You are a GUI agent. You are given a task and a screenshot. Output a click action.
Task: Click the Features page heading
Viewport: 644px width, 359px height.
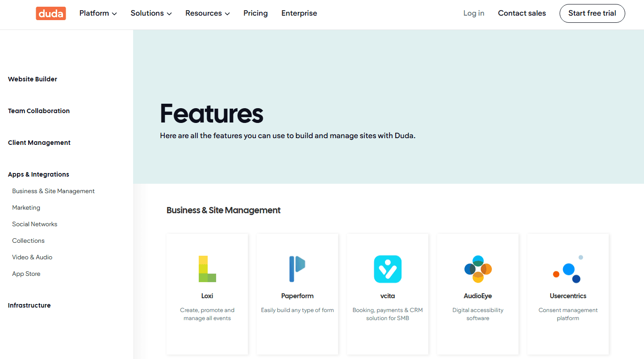212,114
